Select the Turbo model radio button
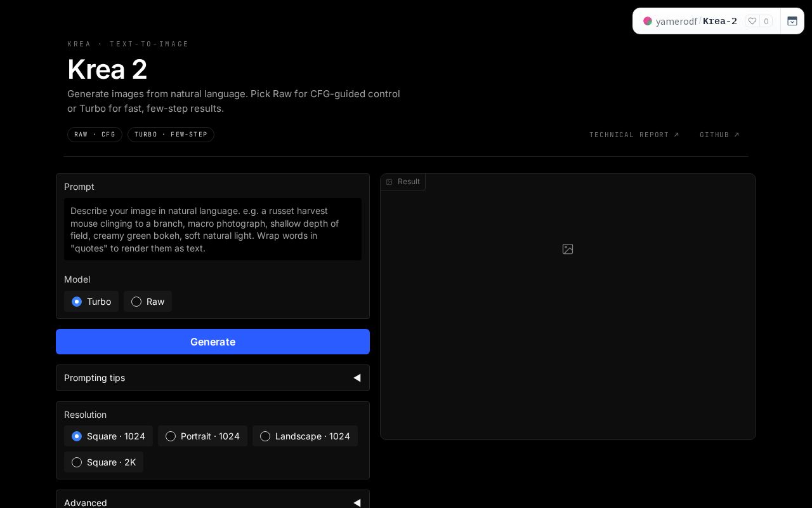 pos(91,302)
